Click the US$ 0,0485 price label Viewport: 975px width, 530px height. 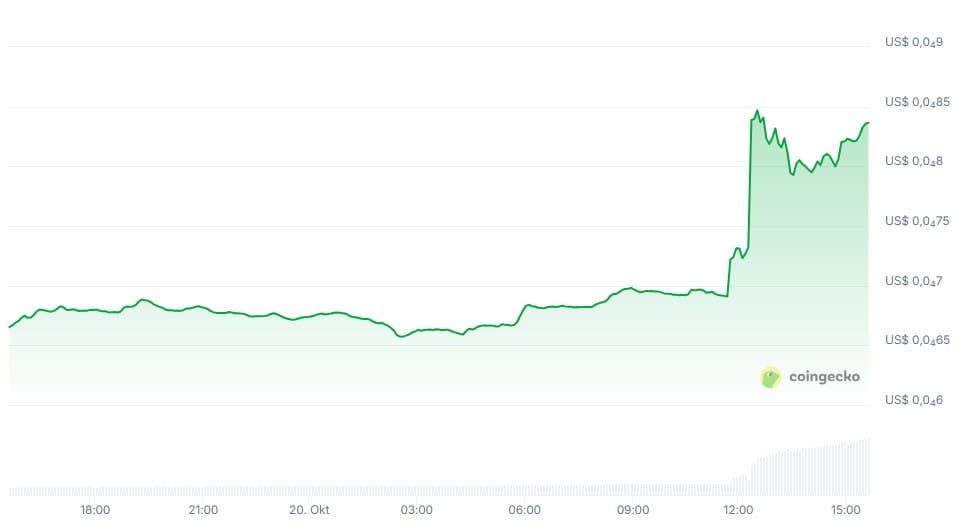coord(917,102)
